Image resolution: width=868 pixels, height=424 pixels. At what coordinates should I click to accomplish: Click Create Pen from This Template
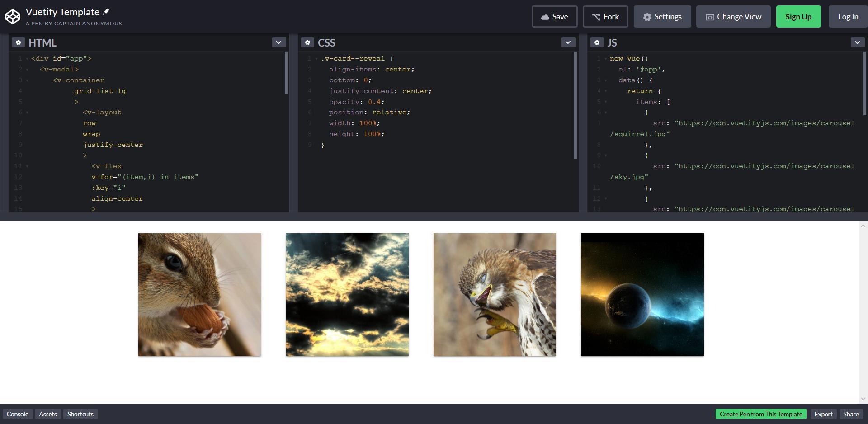(x=761, y=414)
